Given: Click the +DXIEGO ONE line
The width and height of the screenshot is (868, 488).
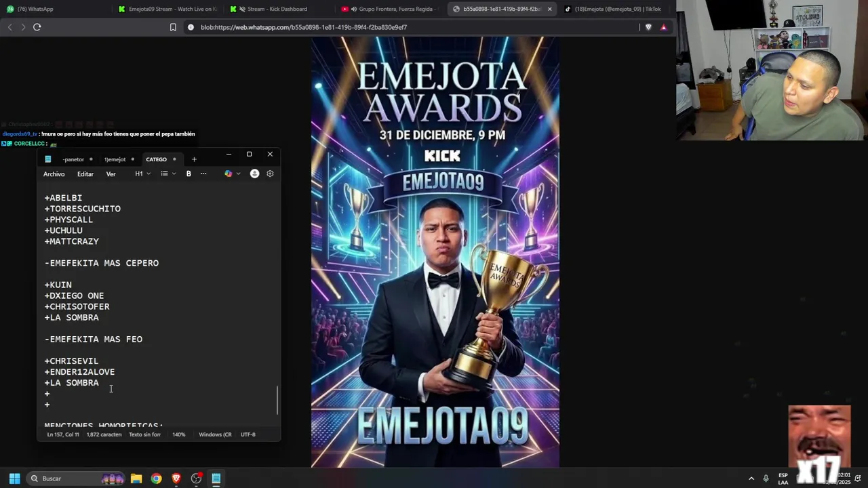Looking at the screenshot, I should [x=75, y=296].
